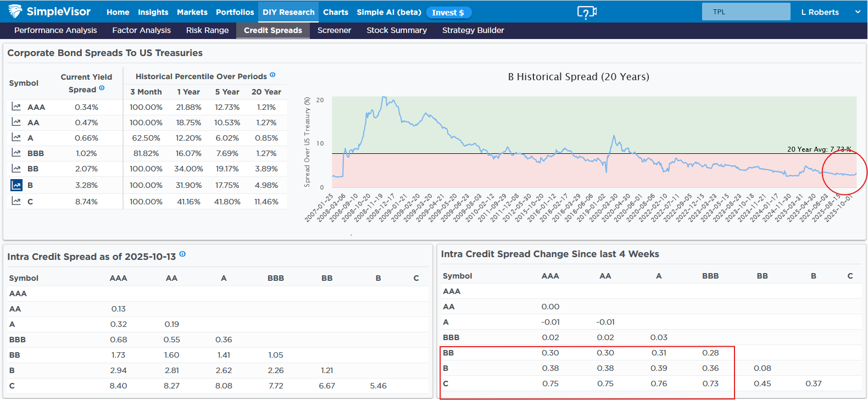Open Simple AI (beta) link
The image size is (868, 400).
coord(388,12)
